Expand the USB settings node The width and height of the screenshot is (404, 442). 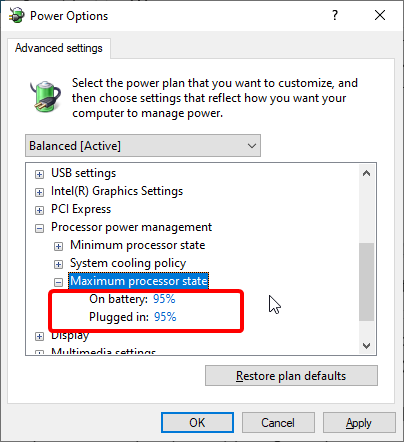[39, 174]
